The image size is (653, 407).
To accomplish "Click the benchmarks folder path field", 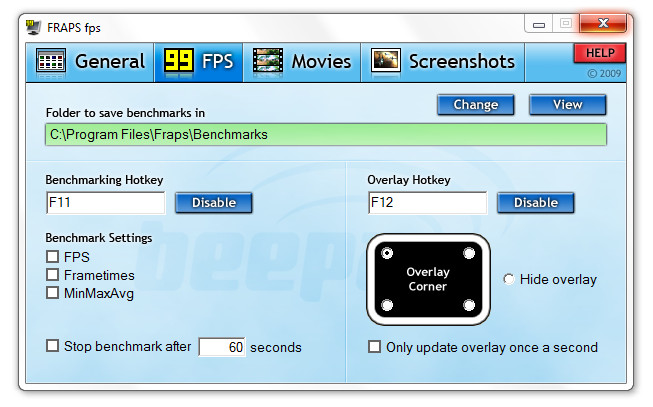I will click(x=326, y=135).
